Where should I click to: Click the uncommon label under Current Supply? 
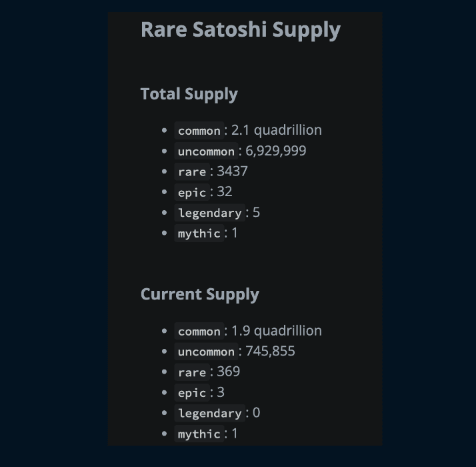click(x=206, y=352)
